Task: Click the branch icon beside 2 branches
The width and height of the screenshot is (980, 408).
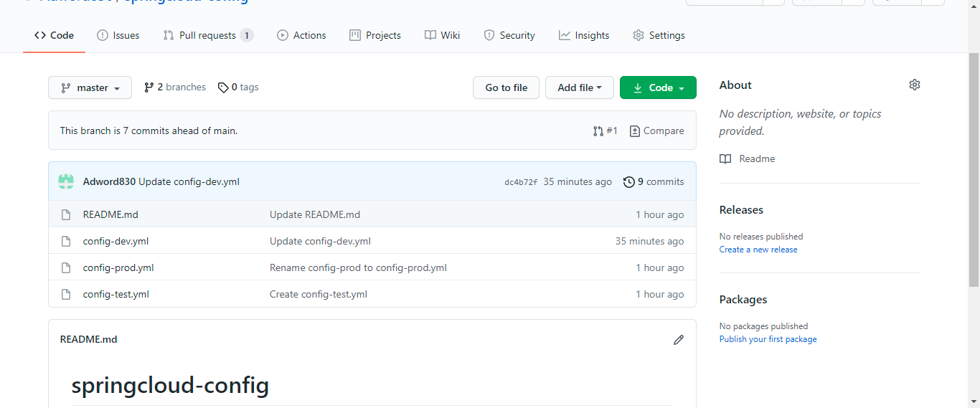Action: click(x=149, y=87)
